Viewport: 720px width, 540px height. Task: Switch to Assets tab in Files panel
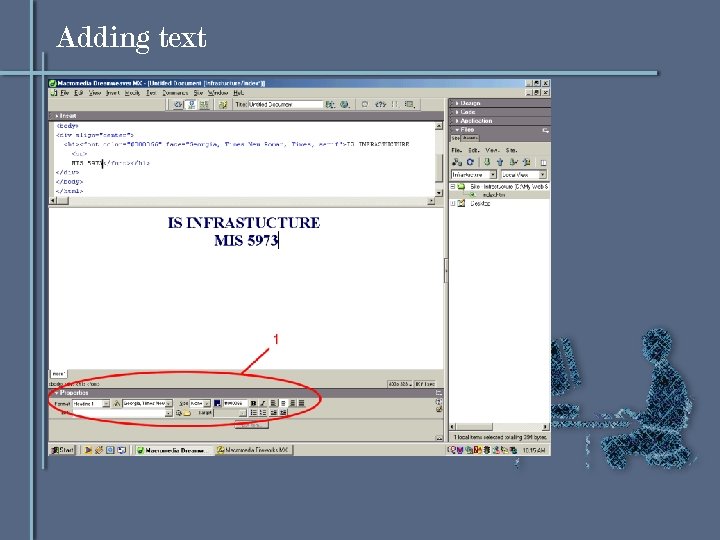point(470,138)
